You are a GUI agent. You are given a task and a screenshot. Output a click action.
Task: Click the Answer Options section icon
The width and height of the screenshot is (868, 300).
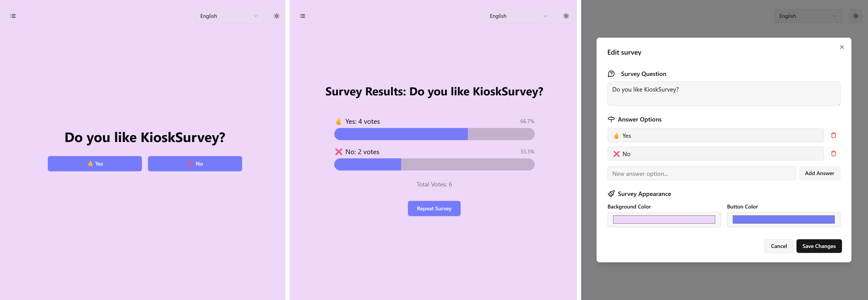pos(611,119)
